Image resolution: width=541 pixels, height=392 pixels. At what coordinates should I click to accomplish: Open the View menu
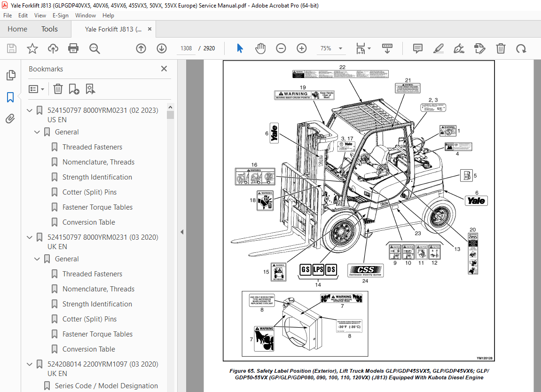[40, 16]
